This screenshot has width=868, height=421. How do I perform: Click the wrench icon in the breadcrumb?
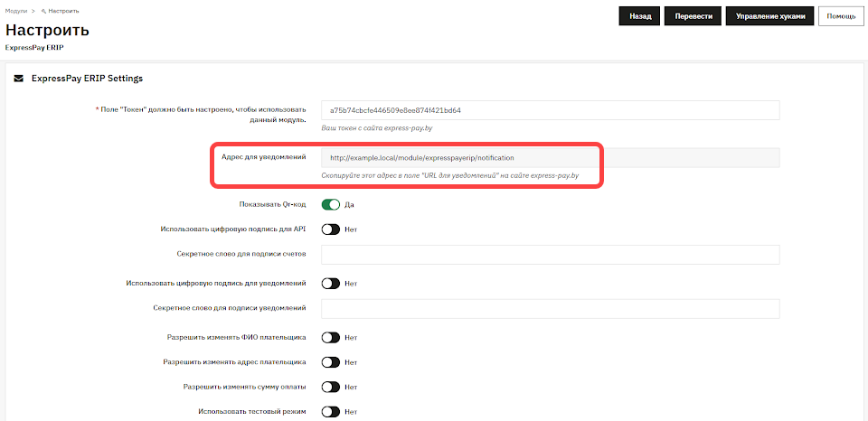43,11
